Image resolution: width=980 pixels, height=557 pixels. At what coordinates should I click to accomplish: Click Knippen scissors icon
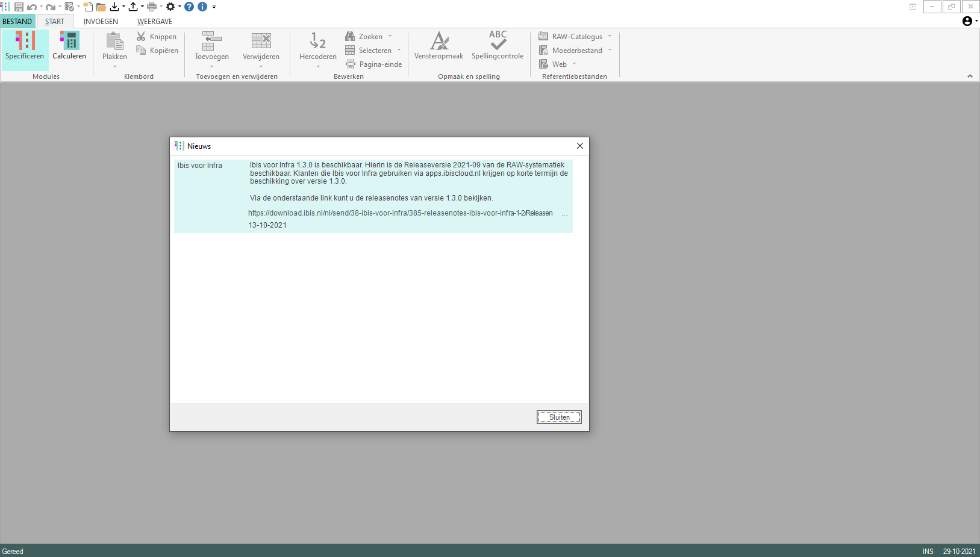tap(141, 37)
